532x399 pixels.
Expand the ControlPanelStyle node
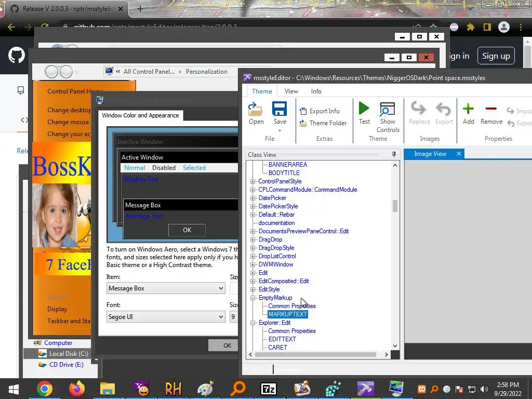[x=253, y=181]
